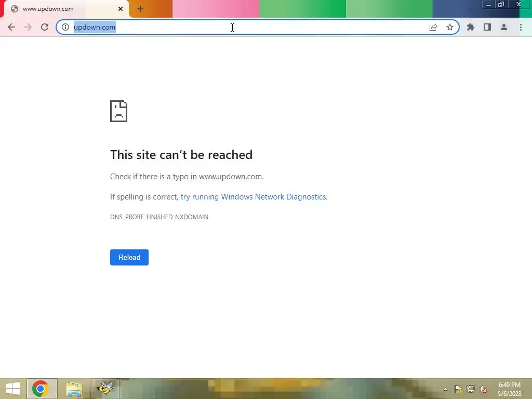The height and width of the screenshot is (399, 532).
Task: Open File Explorer from taskbar
Action: coord(74,389)
